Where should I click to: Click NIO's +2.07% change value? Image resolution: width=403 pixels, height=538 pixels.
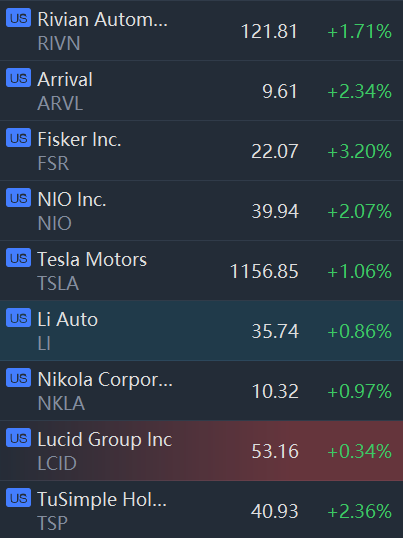click(x=359, y=211)
